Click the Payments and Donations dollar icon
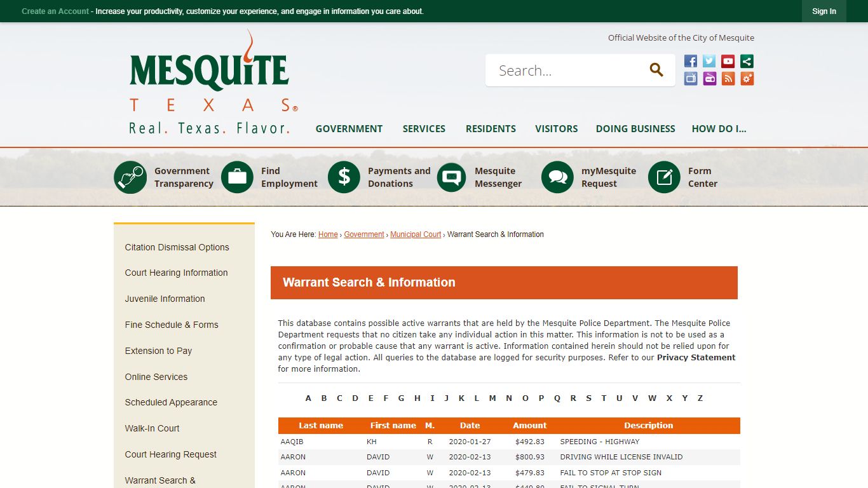The width and height of the screenshot is (868, 488). click(344, 177)
